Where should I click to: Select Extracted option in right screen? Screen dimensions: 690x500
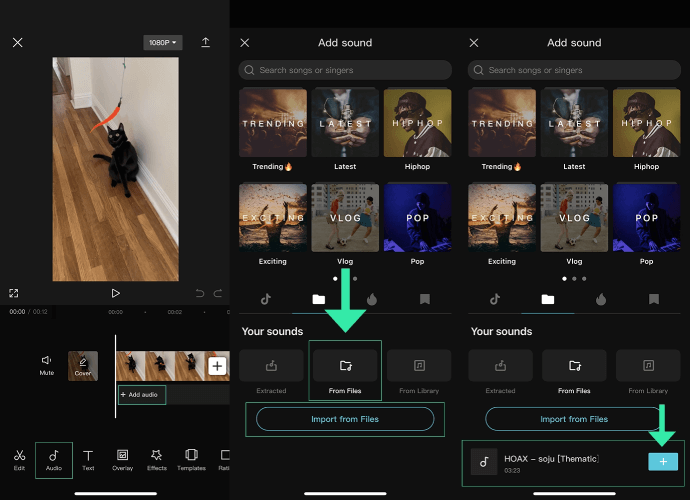click(500, 372)
